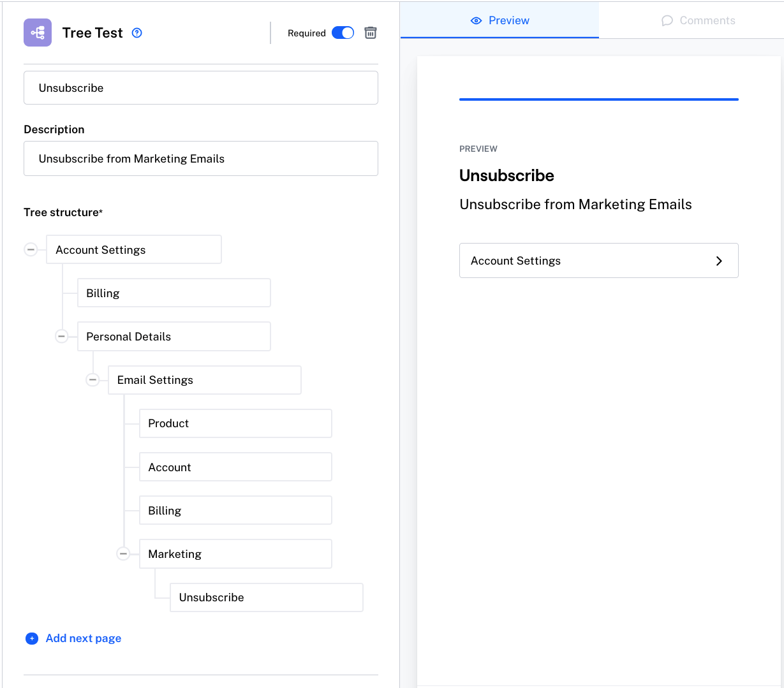
Task: Select the Billing node under Account Settings
Action: 174,293
